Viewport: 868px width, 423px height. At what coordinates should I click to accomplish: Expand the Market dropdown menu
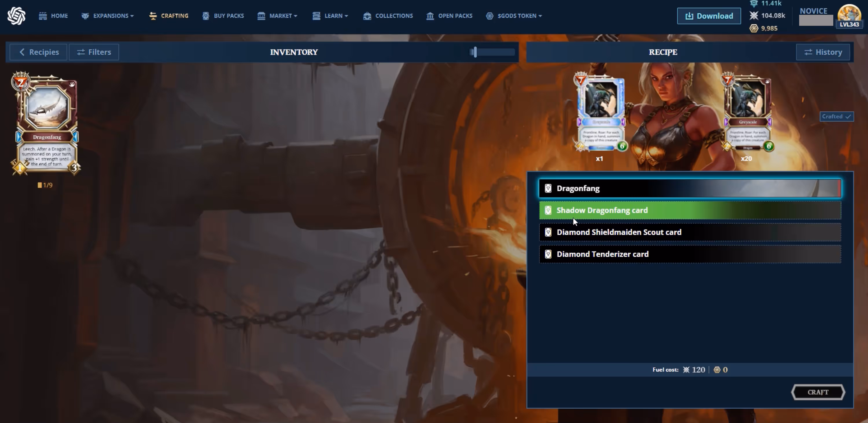[x=277, y=16]
